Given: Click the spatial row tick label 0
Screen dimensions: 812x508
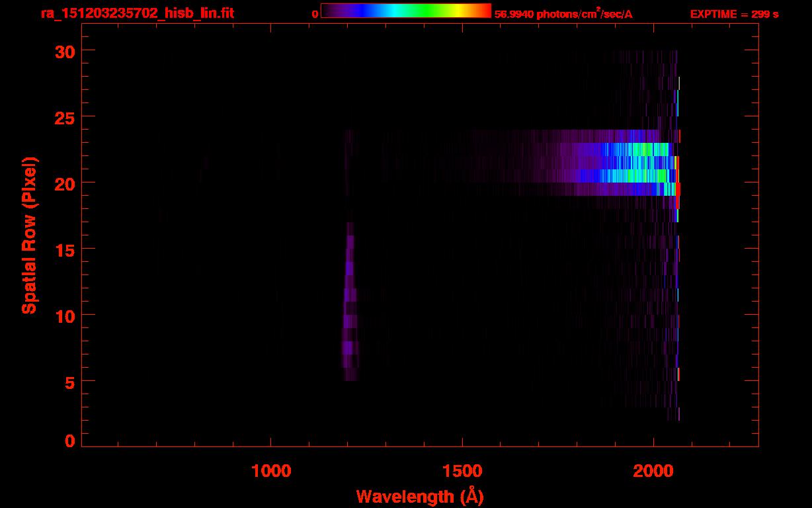Looking at the screenshot, I should tap(70, 441).
